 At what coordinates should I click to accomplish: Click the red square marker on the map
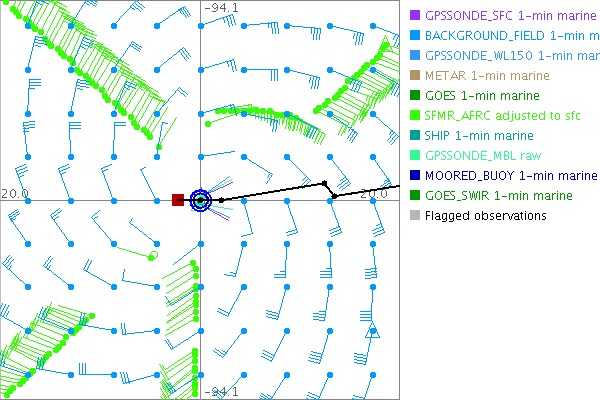coord(178,200)
